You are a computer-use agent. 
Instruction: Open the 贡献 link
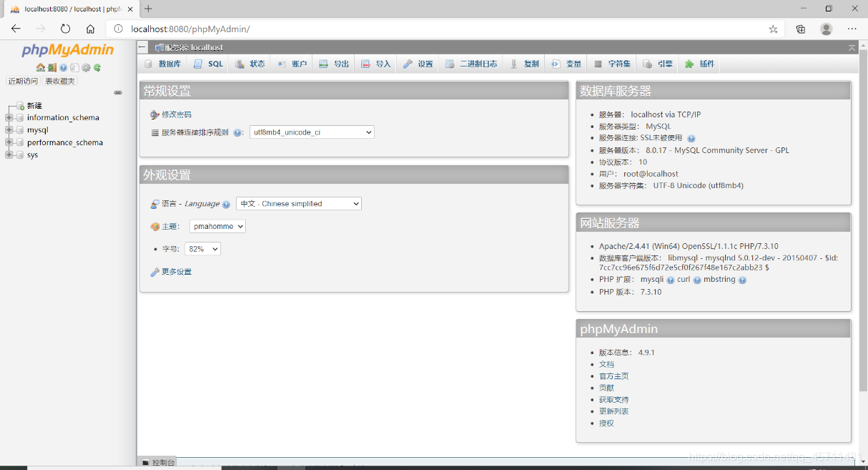pos(606,388)
